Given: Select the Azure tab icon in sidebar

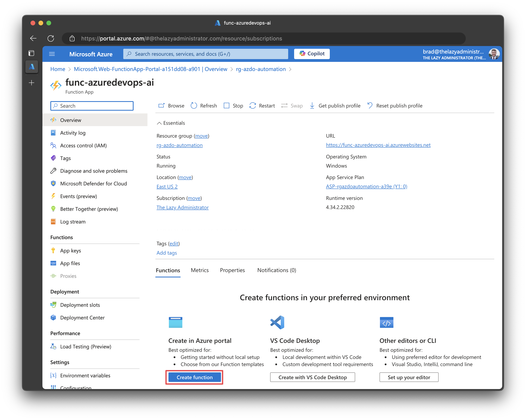Looking at the screenshot, I should coord(32,67).
